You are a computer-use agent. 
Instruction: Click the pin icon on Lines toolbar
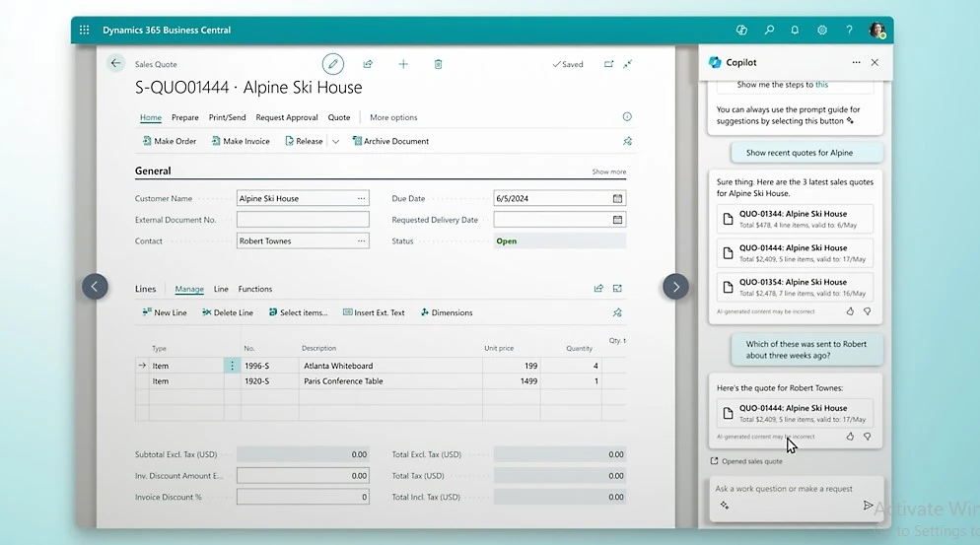pos(617,312)
